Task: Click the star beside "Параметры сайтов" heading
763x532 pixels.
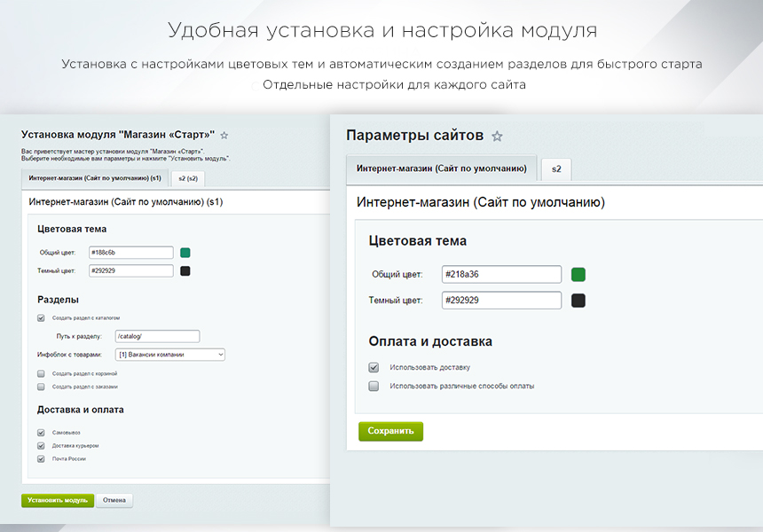Action: click(498, 136)
